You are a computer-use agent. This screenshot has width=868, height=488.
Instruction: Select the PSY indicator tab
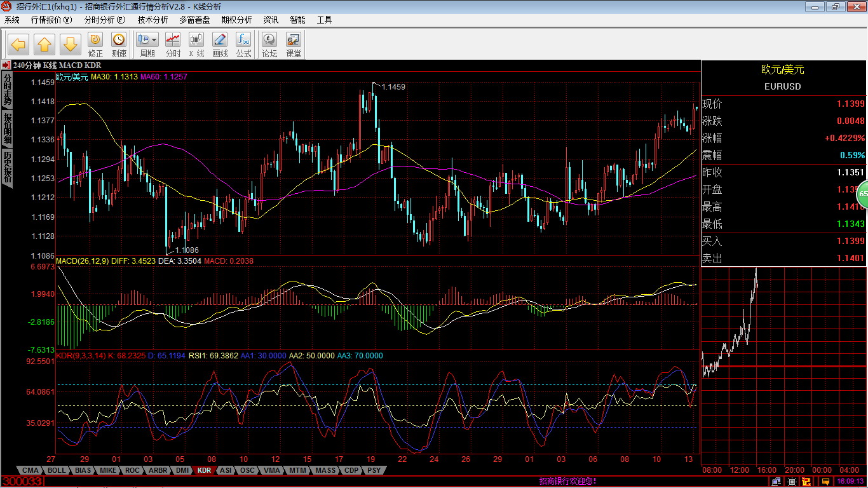[374, 471]
